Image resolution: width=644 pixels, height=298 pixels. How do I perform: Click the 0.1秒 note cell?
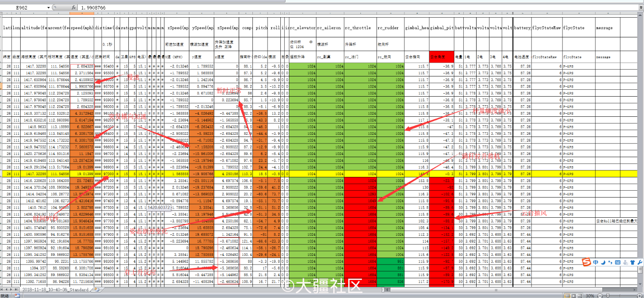coord(108,44)
